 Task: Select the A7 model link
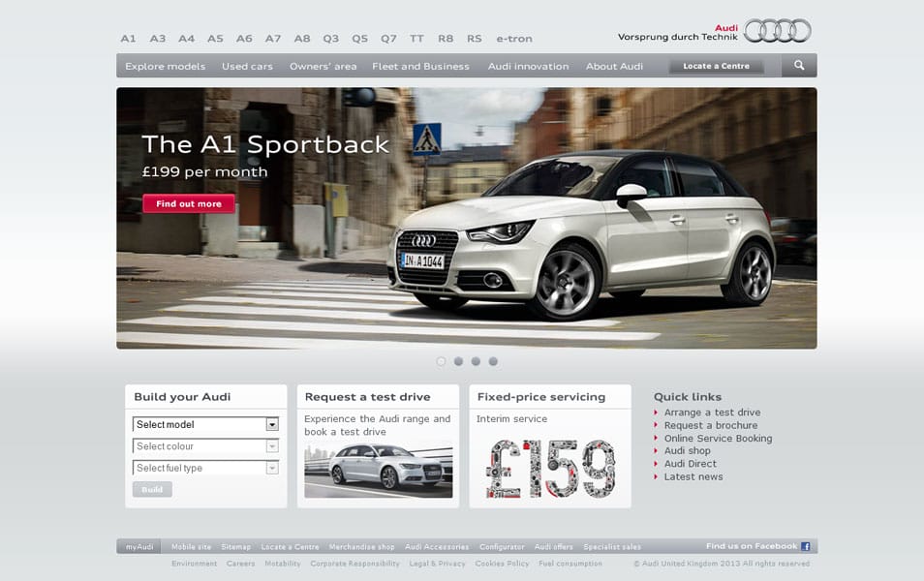273,39
